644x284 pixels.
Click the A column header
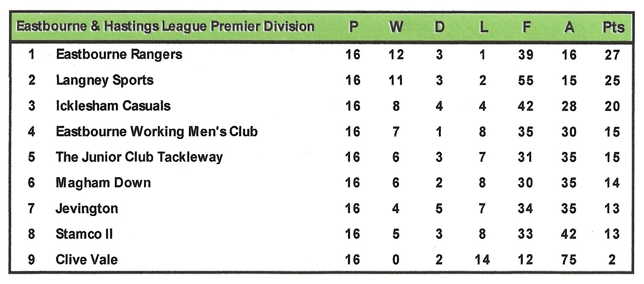(x=569, y=27)
